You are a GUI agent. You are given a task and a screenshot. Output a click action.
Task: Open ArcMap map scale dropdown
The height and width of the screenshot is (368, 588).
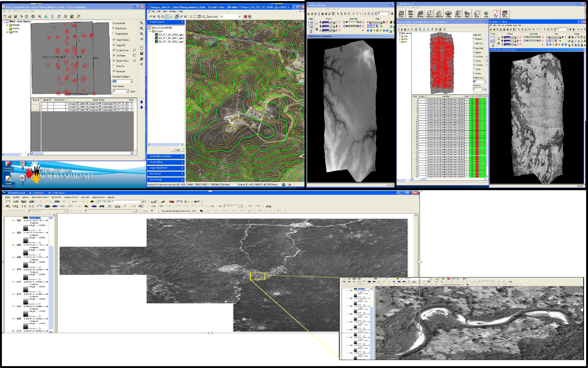pyautogui.click(x=142, y=202)
